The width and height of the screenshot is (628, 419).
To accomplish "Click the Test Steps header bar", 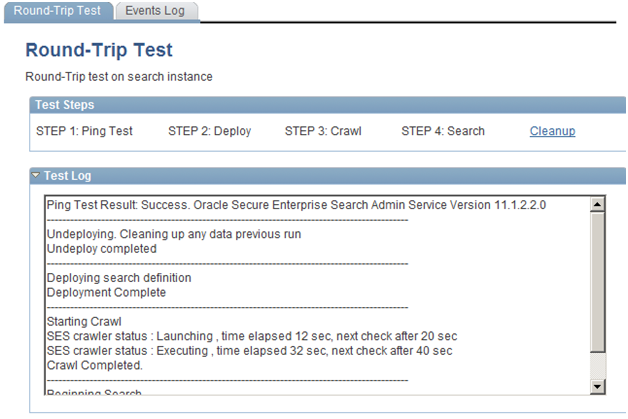I will [327, 105].
